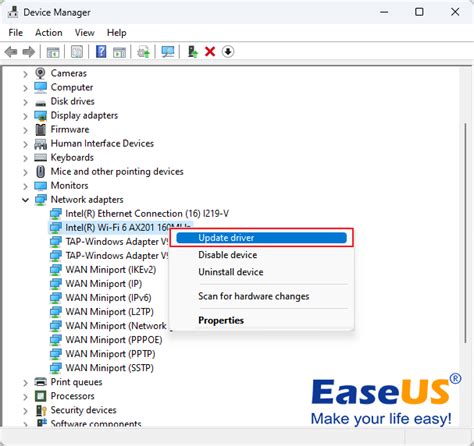The image size is (474, 446).
Task: Click the Update device driver toolbar icon
Action: 144,52
